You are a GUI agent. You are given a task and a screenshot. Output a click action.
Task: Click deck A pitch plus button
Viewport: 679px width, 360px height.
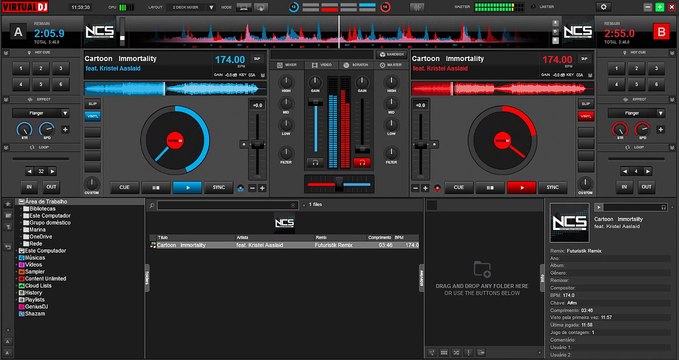[262, 188]
